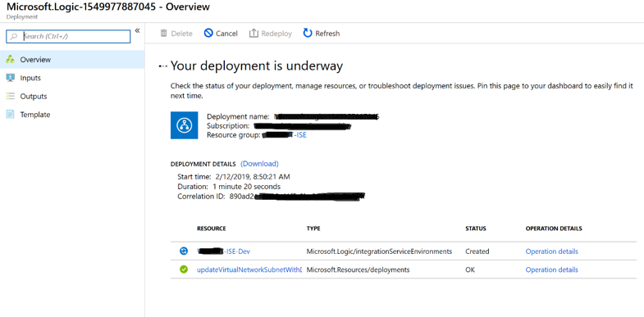Click the Cancel circle-slash icon
Viewport: 644px width, 317px height.
pos(208,34)
